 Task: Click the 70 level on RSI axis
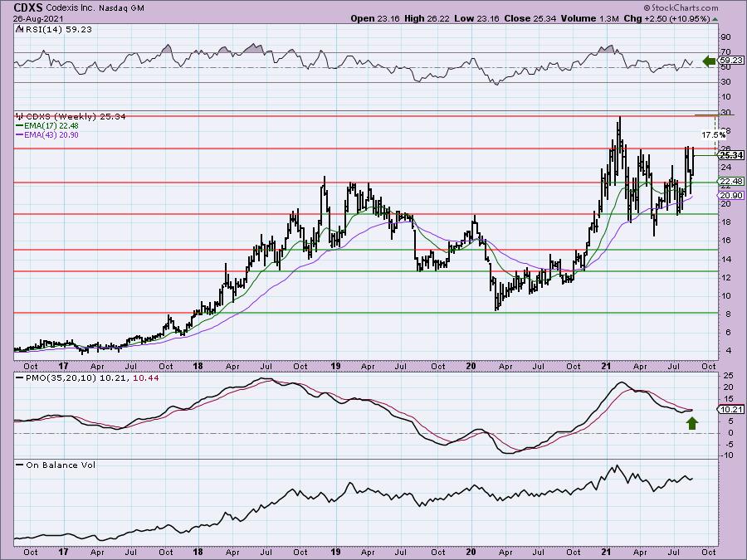click(726, 52)
